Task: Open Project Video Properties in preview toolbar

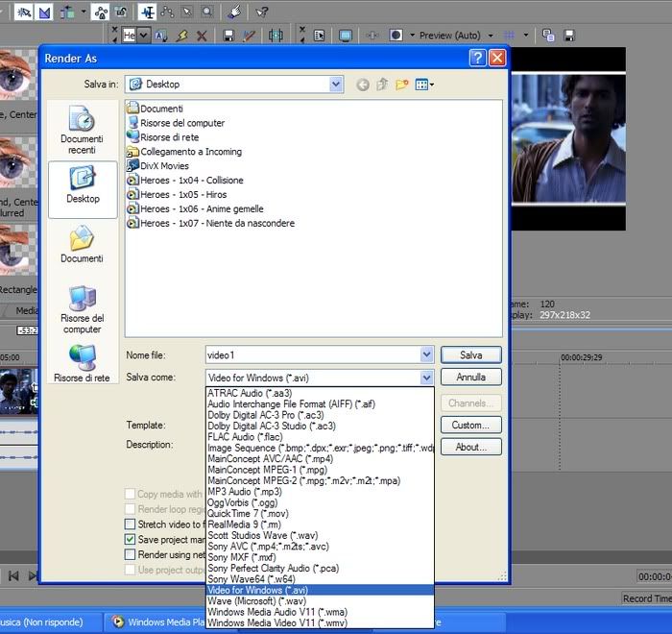Action: (x=320, y=36)
